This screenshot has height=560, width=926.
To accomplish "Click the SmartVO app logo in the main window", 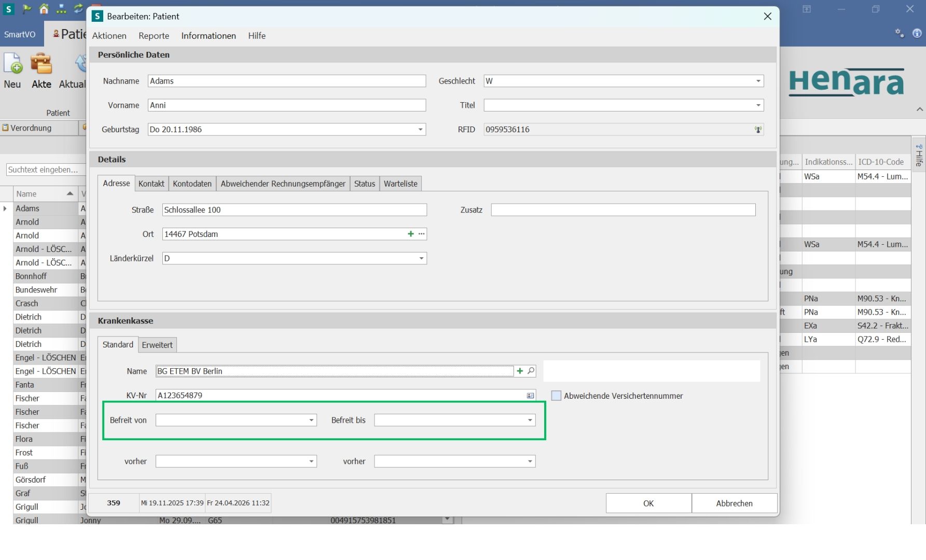I will pos(9,9).
